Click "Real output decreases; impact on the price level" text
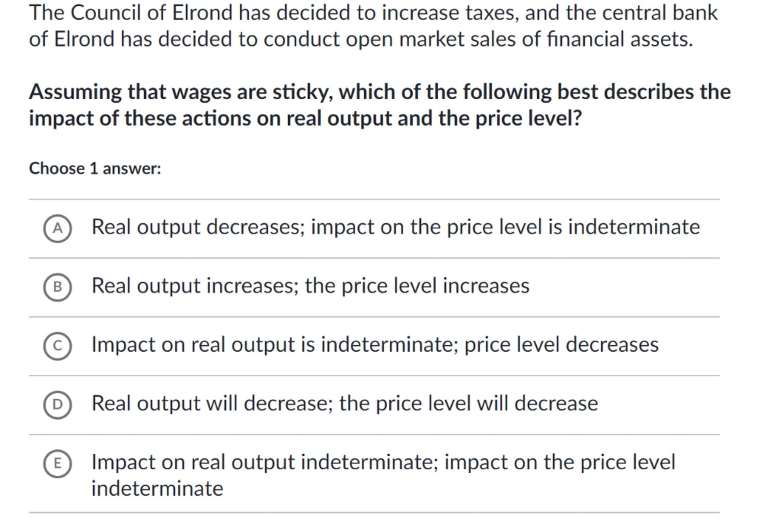The image size is (779, 532). click(x=395, y=227)
